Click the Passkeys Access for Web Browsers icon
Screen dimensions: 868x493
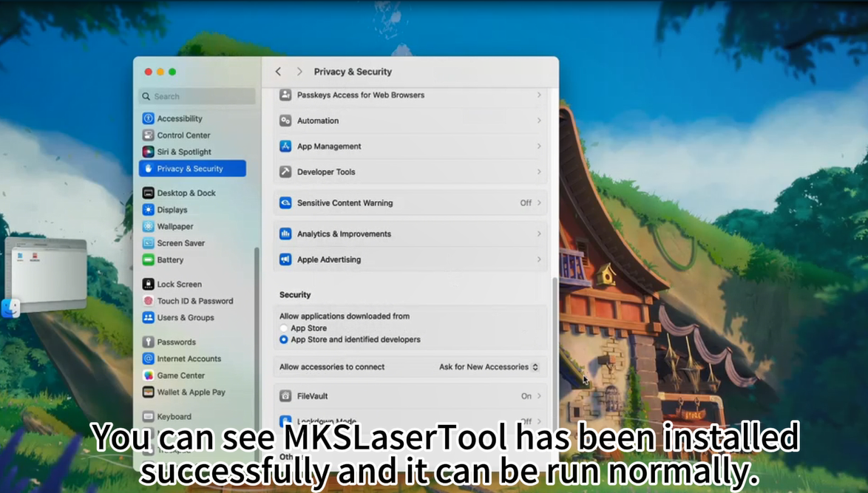(x=285, y=95)
